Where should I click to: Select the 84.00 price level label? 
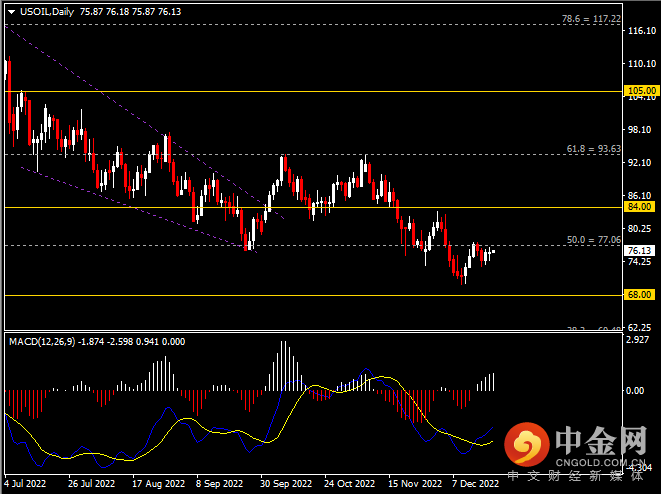click(639, 207)
